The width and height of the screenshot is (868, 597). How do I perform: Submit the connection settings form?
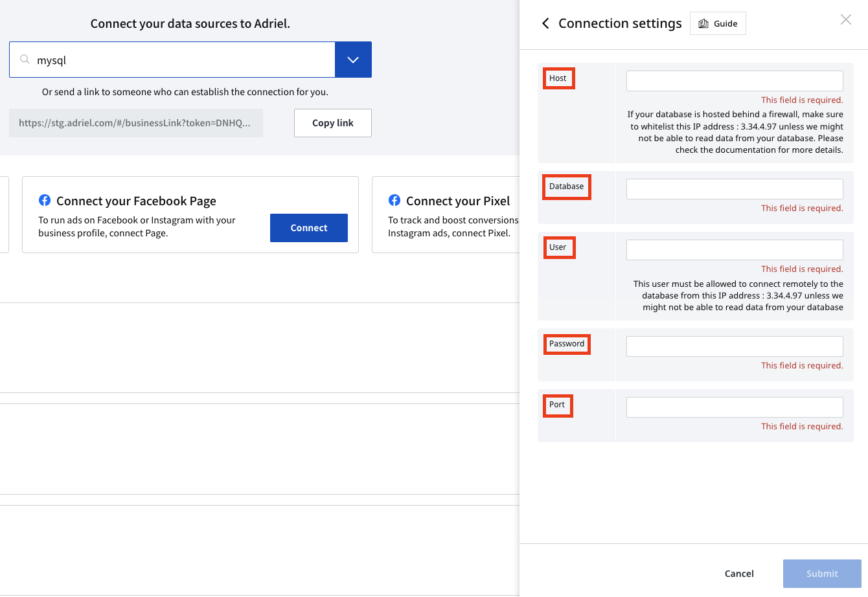pos(822,574)
